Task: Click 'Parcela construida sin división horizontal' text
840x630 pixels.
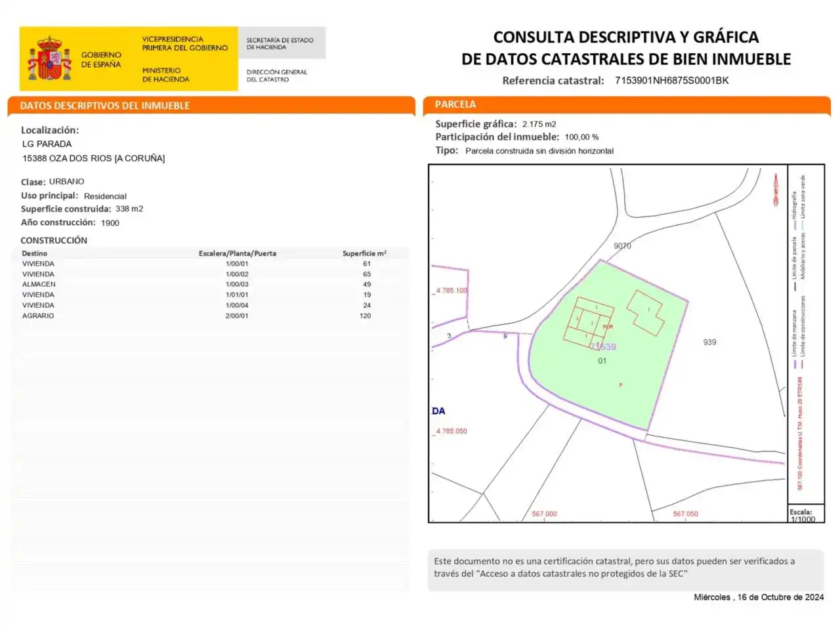Action: pyautogui.click(x=539, y=151)
